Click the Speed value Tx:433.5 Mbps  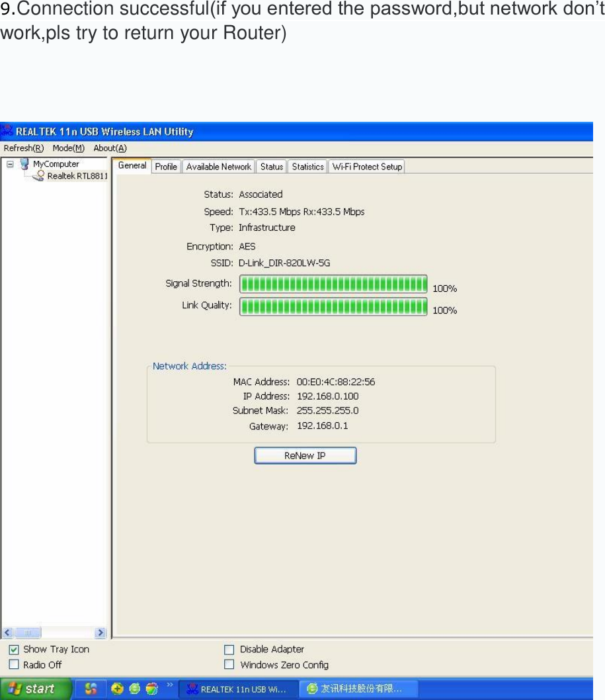(x=270, y=212)
